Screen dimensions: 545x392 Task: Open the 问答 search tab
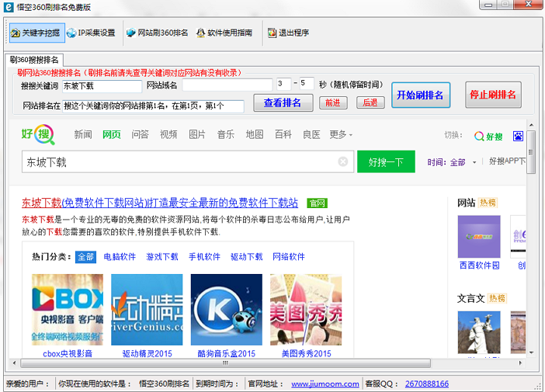[x=140, y=134]
